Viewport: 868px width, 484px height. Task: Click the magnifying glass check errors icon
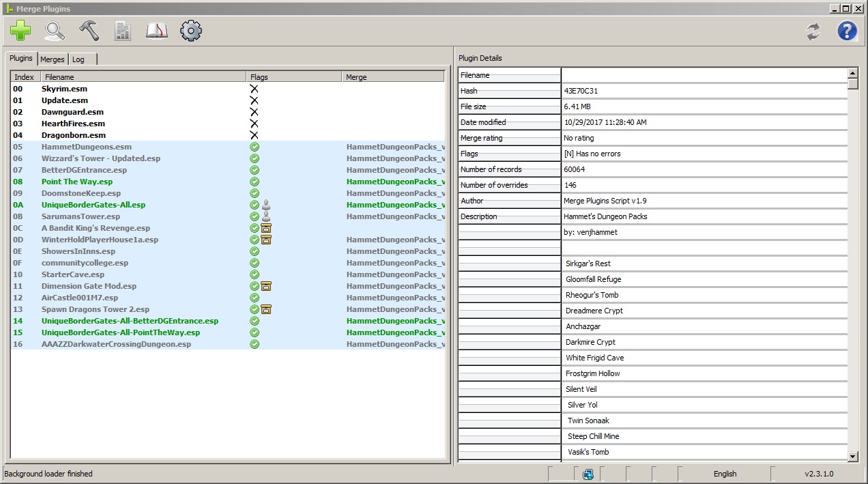tap(55, 31)
